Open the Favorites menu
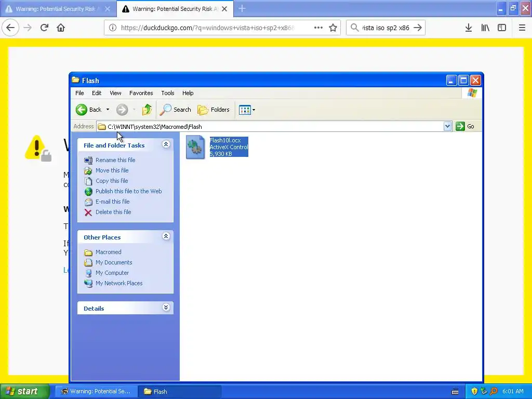 click(x=141, y=93)
